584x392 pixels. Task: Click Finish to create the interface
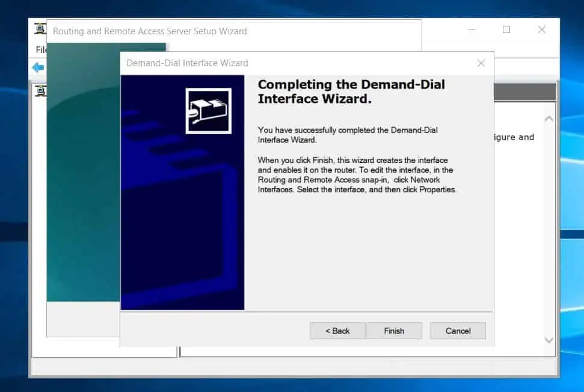(394, 331)
